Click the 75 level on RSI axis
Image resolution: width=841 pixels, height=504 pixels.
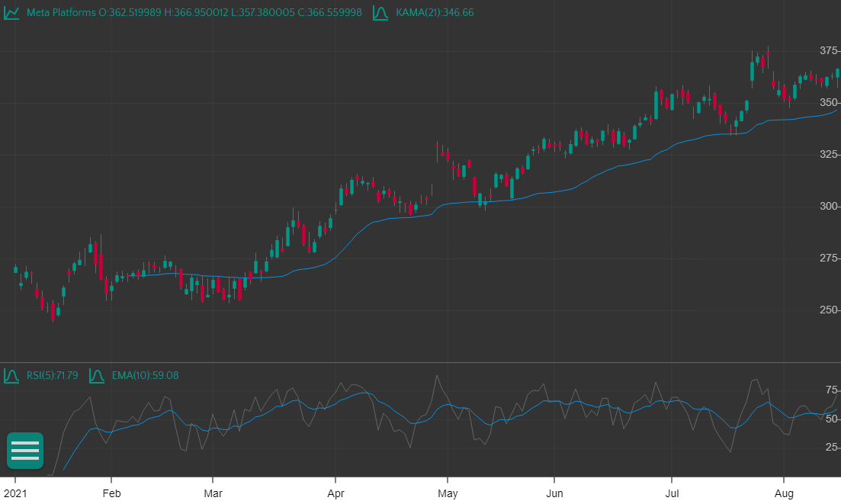(x=831, y=390)
